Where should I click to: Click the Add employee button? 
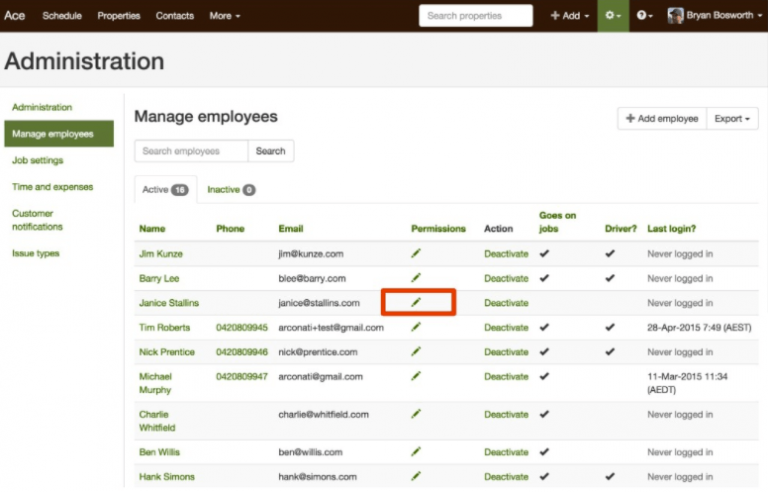click(662, 119)
